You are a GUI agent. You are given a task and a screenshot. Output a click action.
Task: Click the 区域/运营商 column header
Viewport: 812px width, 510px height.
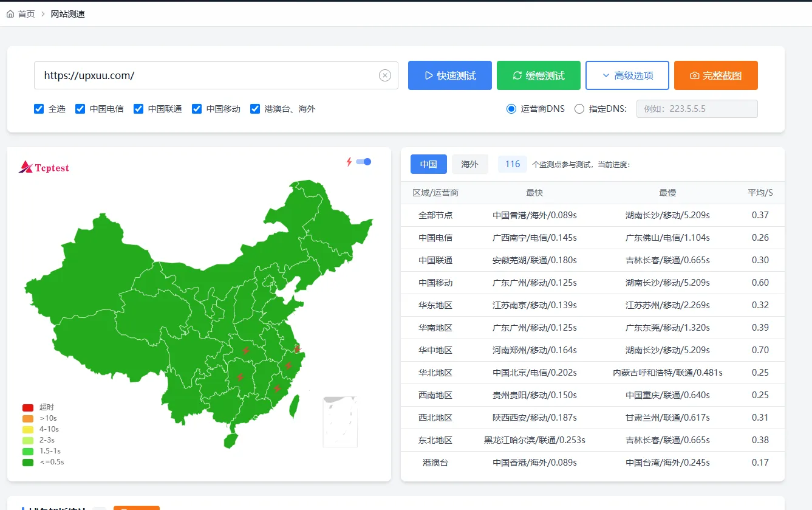tap(435, 193)
